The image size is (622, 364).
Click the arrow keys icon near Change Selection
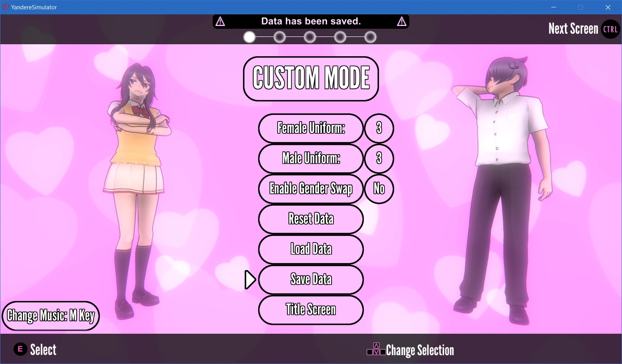376,349
